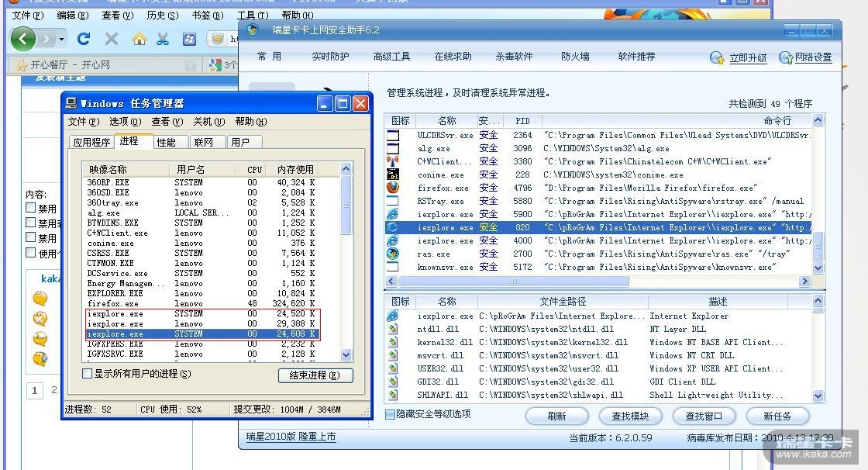Click the scissors icon in Firefox toolbar
The width and height of the screenshot is (868, 470).
click(x=163, y=39)
